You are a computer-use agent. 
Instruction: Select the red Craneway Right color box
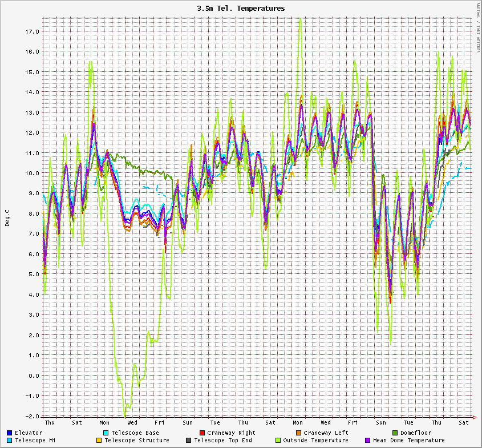202,433
